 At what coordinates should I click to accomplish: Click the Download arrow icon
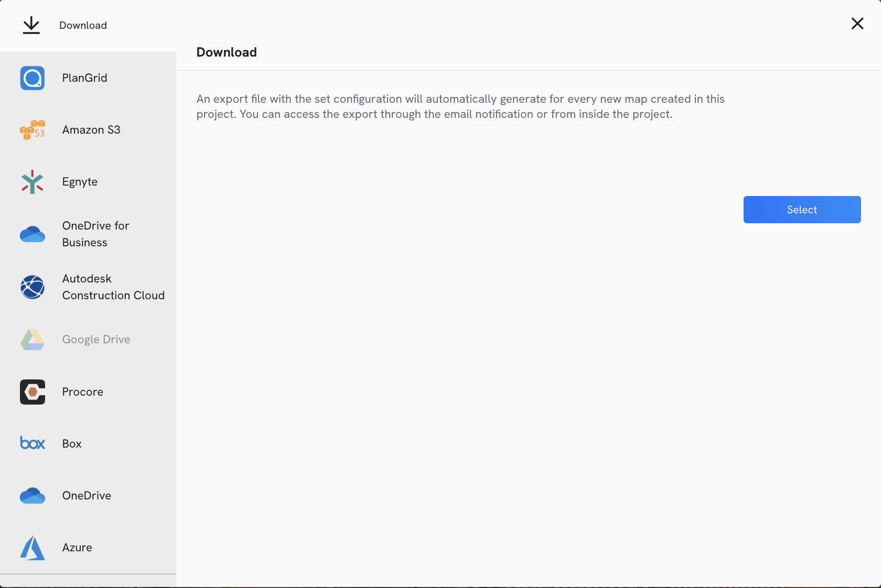(x=31, y=25)
